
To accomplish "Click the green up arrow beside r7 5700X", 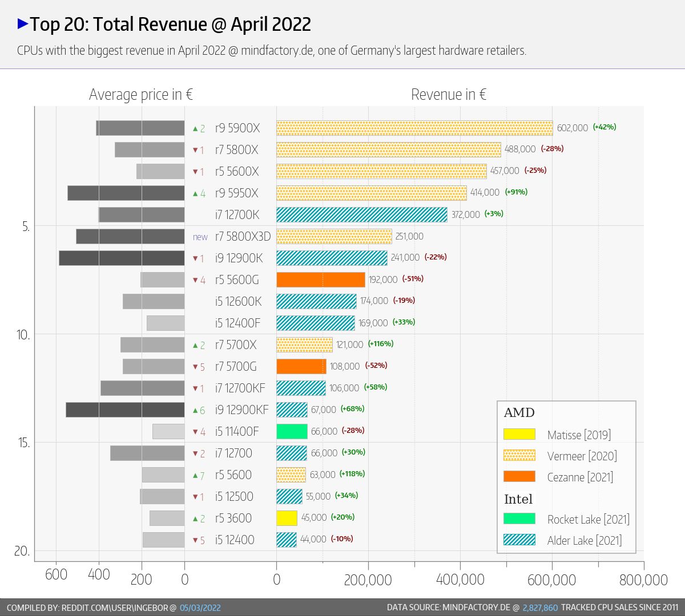I will (195, 346).
